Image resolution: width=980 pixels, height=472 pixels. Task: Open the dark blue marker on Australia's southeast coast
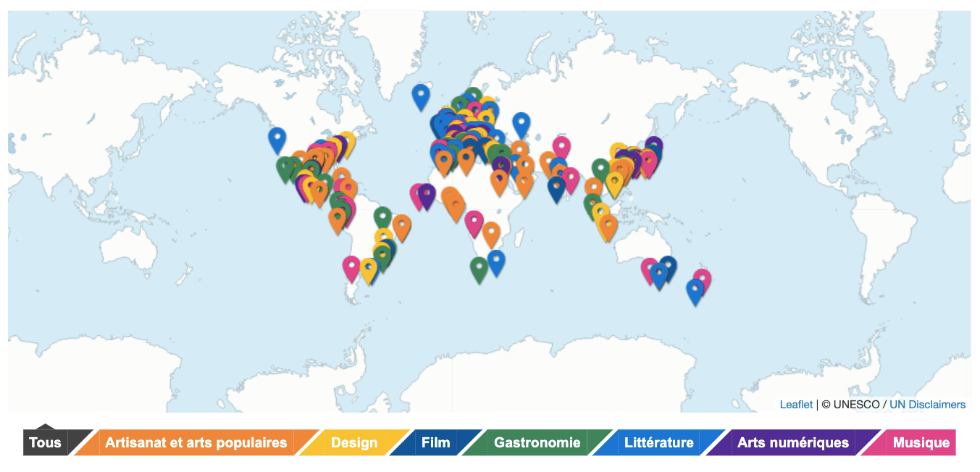pos(668,268)
